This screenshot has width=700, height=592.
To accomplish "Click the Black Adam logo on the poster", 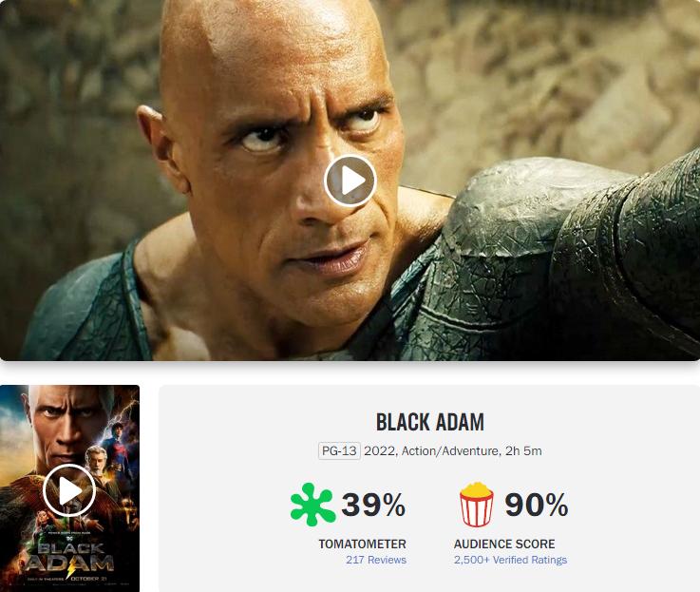I will click(69, 557).
